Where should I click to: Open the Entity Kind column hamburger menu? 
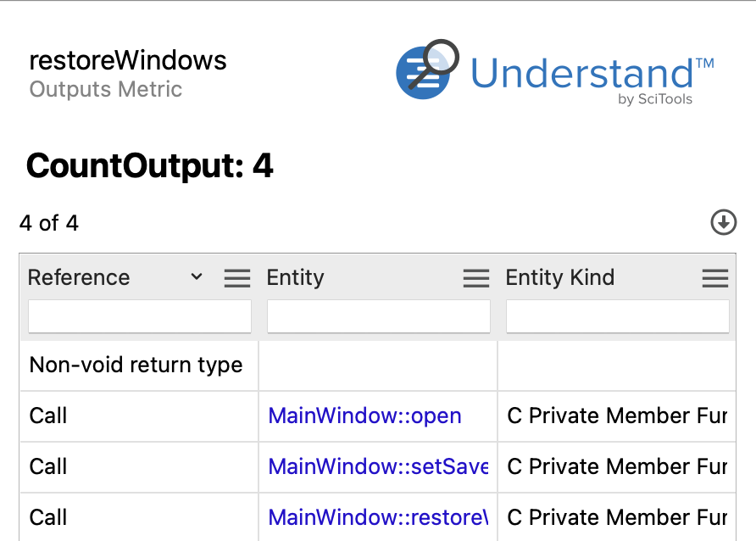click(715, 278)
